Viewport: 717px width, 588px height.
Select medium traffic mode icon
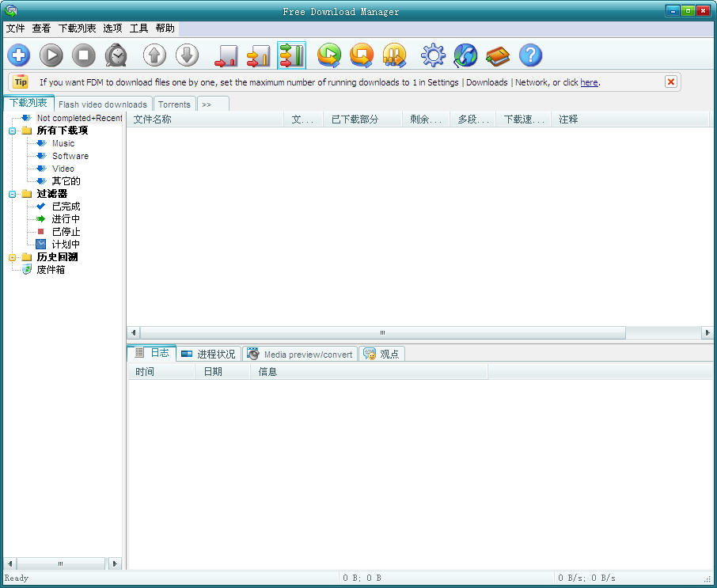click(x=259, y=55)
